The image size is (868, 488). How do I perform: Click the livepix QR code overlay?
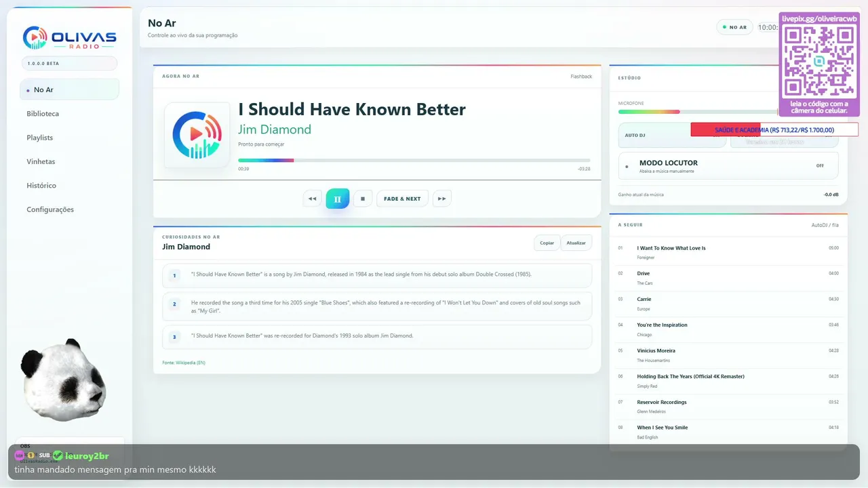[x=819, y=64]
